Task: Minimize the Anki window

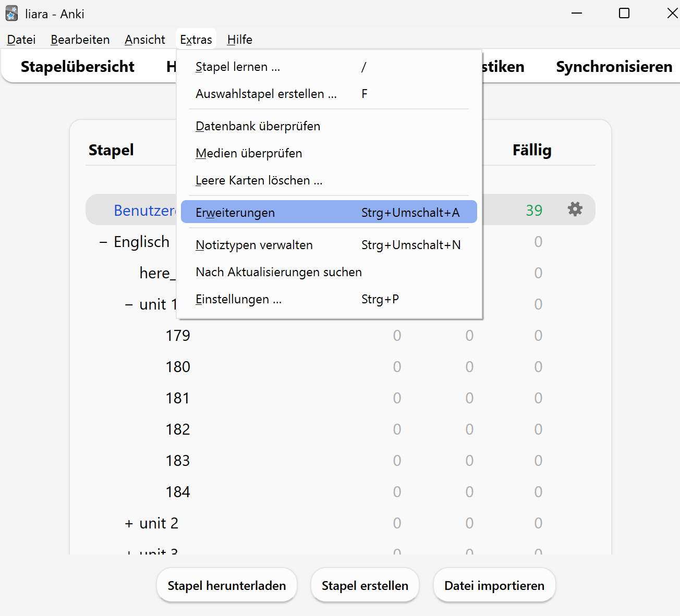Action: 577,13
